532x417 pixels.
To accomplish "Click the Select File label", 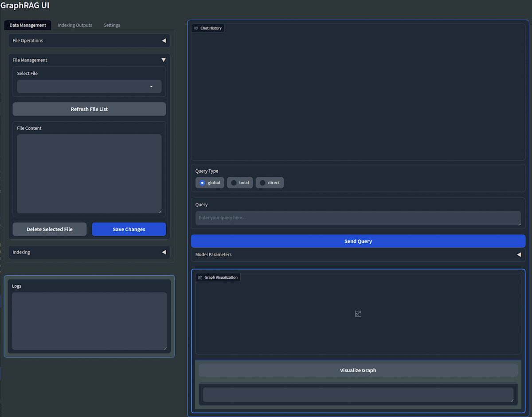I will coord(27,74).
